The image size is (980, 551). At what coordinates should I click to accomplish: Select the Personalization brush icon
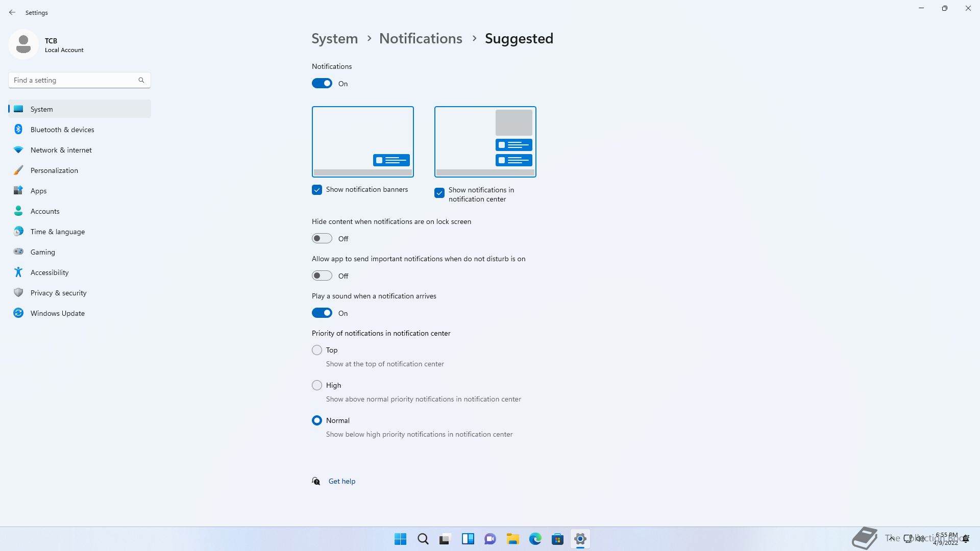[18, 170]
